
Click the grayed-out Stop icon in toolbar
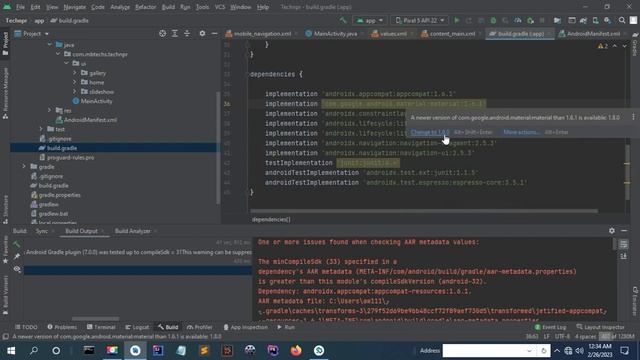coord(542,20)
